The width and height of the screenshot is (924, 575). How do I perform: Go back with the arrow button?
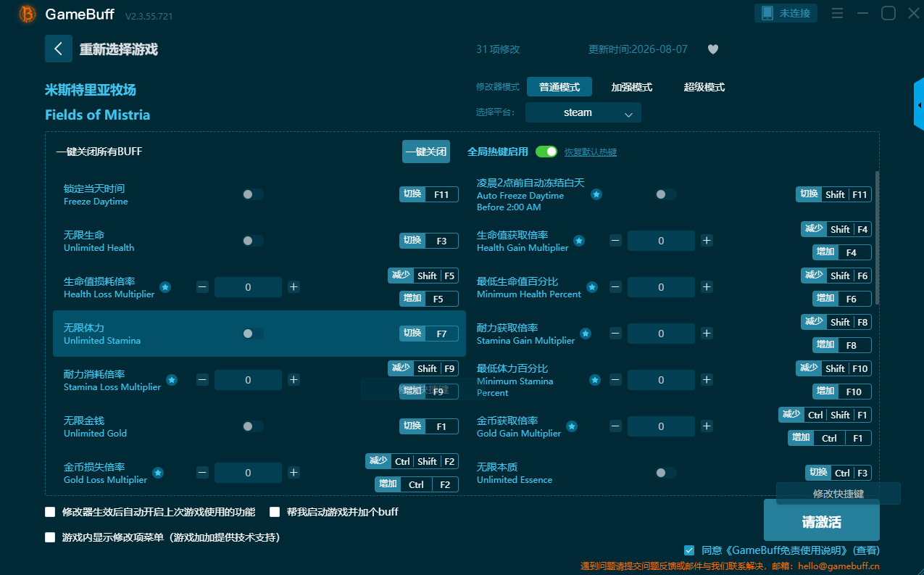59,49
